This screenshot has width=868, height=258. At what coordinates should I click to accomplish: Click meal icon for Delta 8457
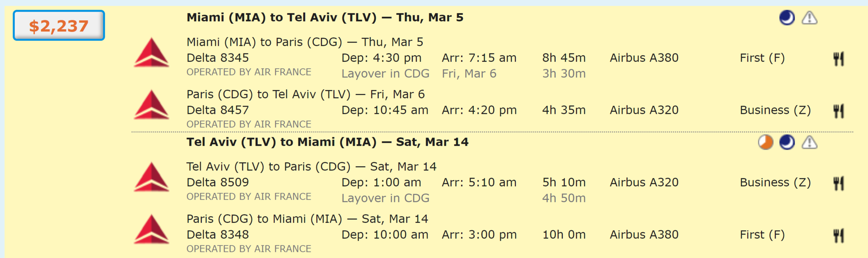(x=838, y=111)
